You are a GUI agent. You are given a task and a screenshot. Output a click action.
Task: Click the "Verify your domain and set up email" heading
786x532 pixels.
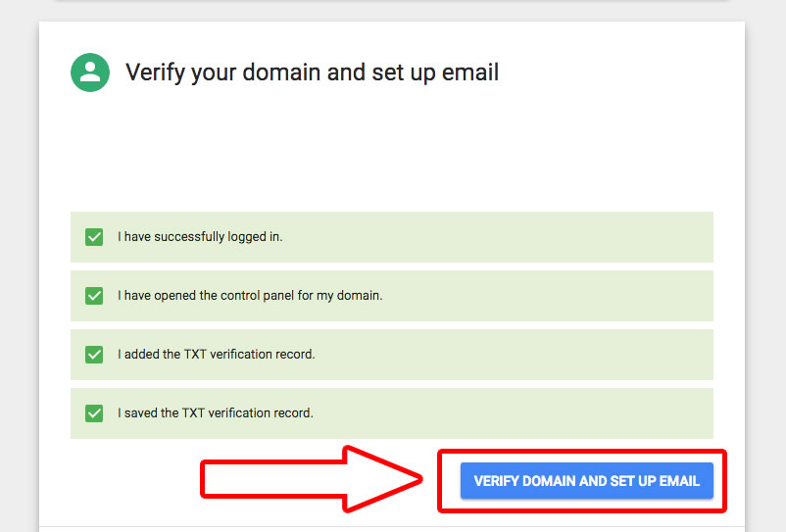[312, 73]
